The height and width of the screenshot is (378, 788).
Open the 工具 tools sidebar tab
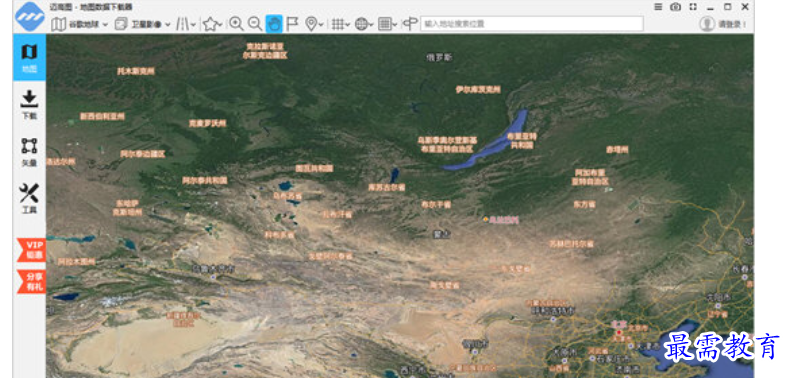pyautogui.click(x=29, y=199)
